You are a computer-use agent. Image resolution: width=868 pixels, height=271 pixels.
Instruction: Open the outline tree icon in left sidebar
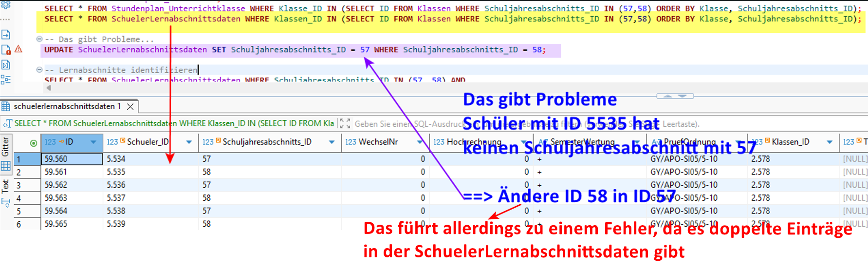pyautogui.click(x=6, y=79)
